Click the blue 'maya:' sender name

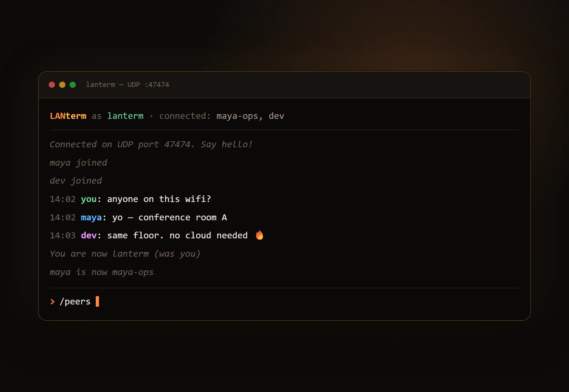pyautogui.click(x=94, y=217)
